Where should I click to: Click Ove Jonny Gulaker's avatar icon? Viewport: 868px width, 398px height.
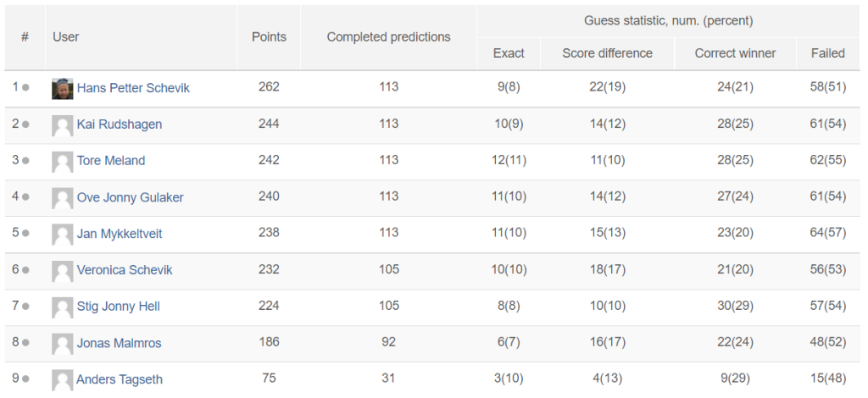tap(63, 198)
